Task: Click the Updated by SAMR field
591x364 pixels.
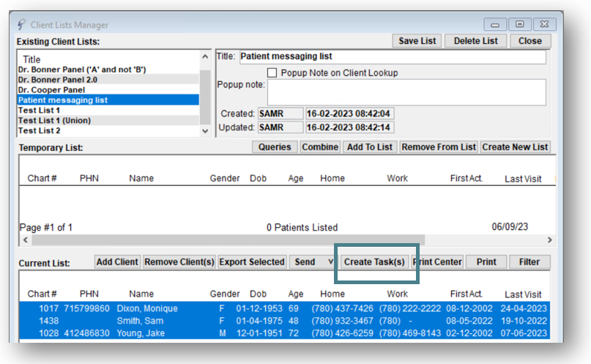Action: pos(280,127)
